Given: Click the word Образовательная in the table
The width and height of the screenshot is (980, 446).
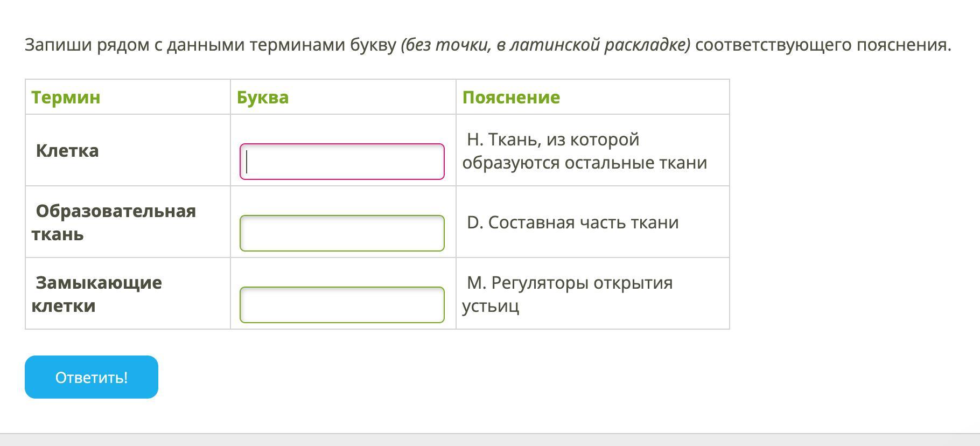Looking at the screenshot, I should coord(116,211).
